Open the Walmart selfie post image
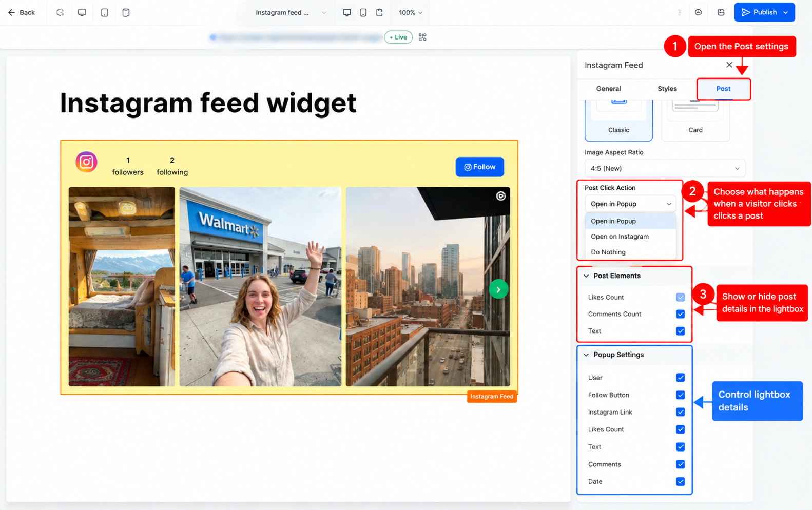The image size is (812, 510). click(260, 286)
